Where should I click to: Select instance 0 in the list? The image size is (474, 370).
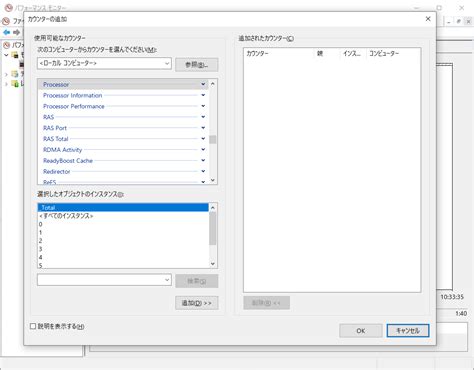coord(123,224)
